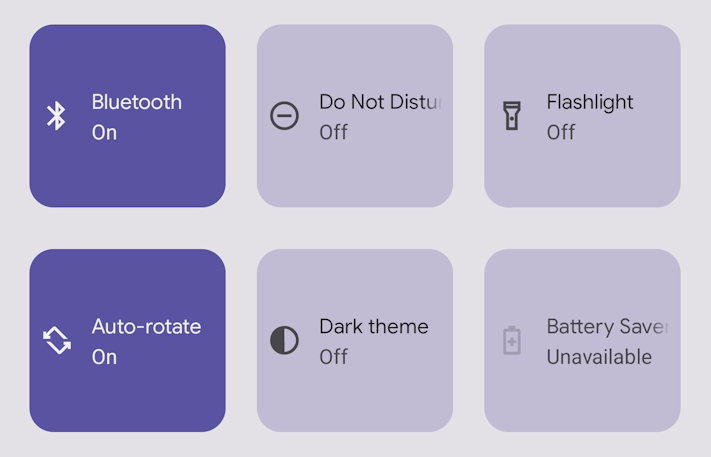Click the "Off" status under Dark theme

tap(333, 357)
